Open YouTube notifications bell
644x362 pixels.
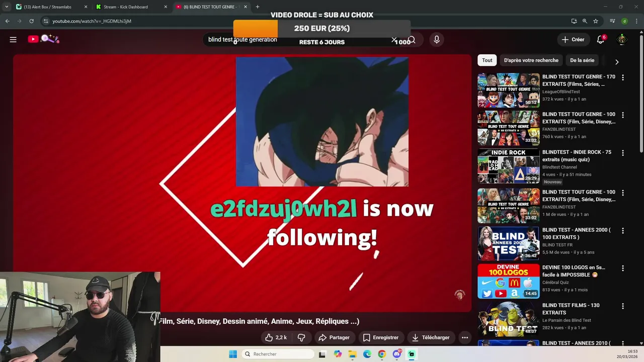[600, 39]
